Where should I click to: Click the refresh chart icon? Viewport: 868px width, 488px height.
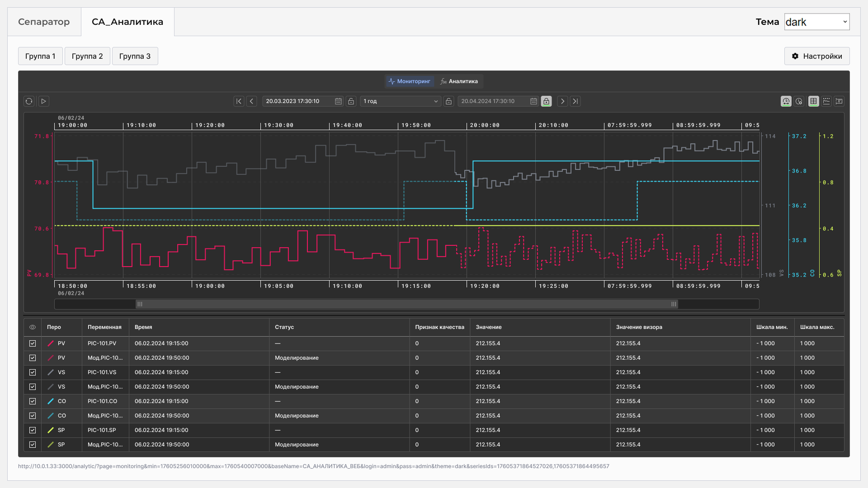29,101
